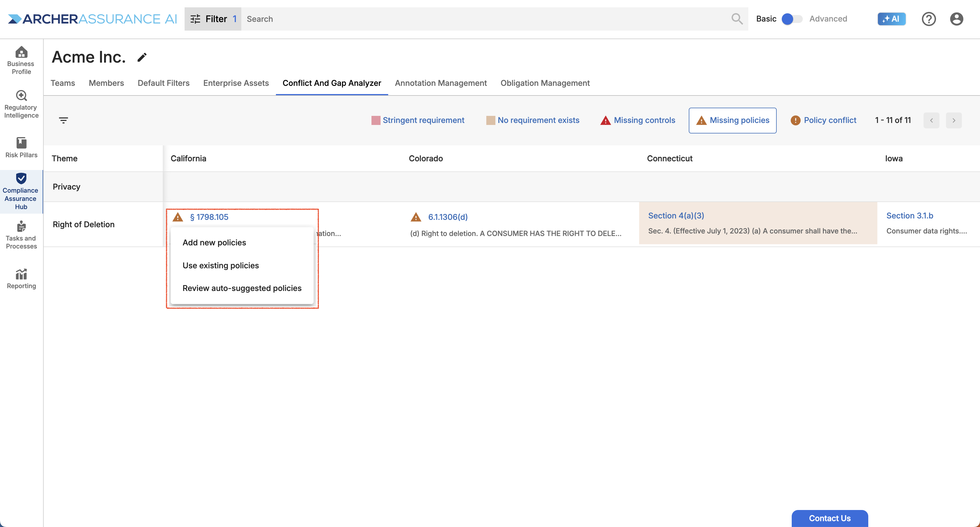Image resolution: width=980 pixels, height=527 pixels.
Task: Open the help question mark icon
Action: [929, 19]
